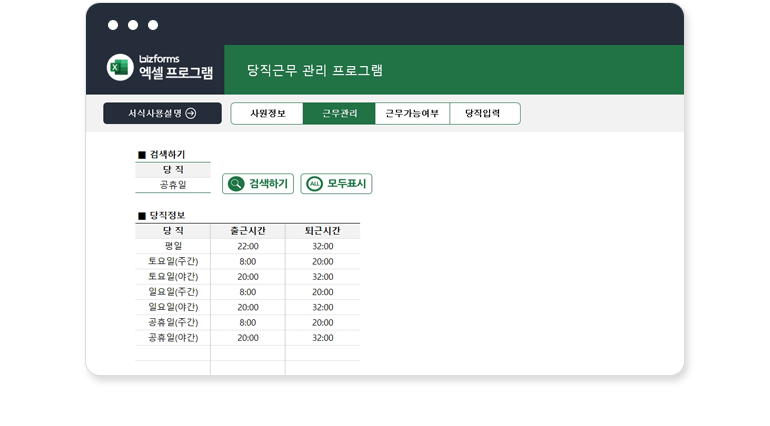Switch to the 사원정보 tab
Screen dimensions: 770x426
click(x=267, y=114)
